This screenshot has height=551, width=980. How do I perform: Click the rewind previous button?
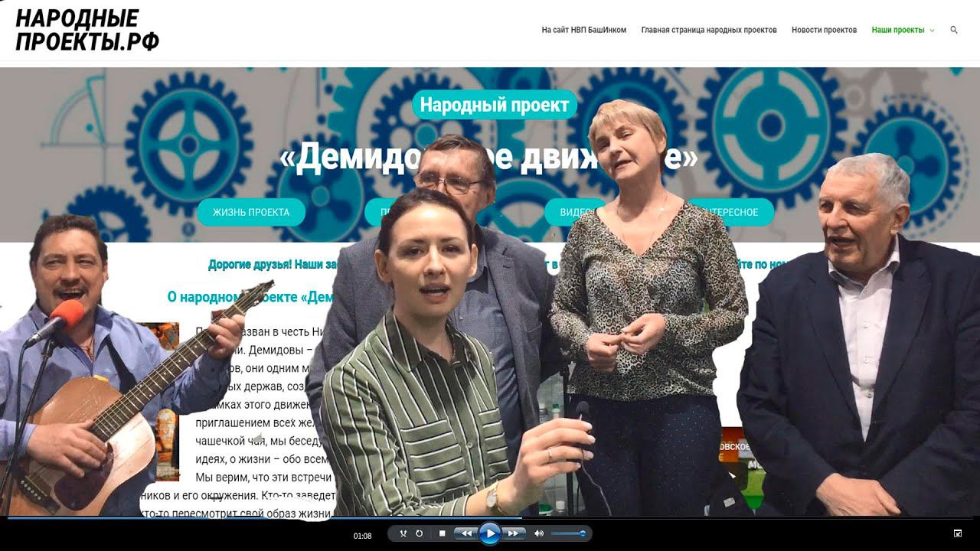[465, 533]
